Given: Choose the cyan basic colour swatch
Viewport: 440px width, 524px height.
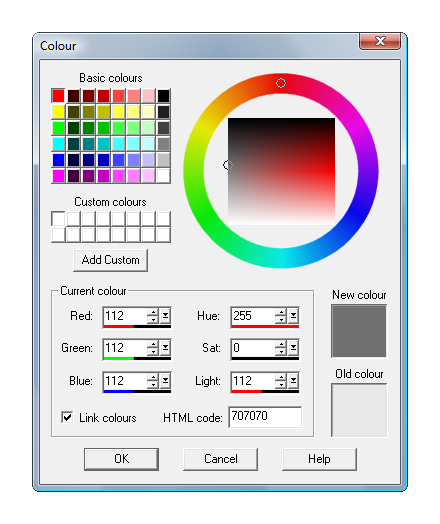Looking at the screenshot, I should click(x=58, y=144).
